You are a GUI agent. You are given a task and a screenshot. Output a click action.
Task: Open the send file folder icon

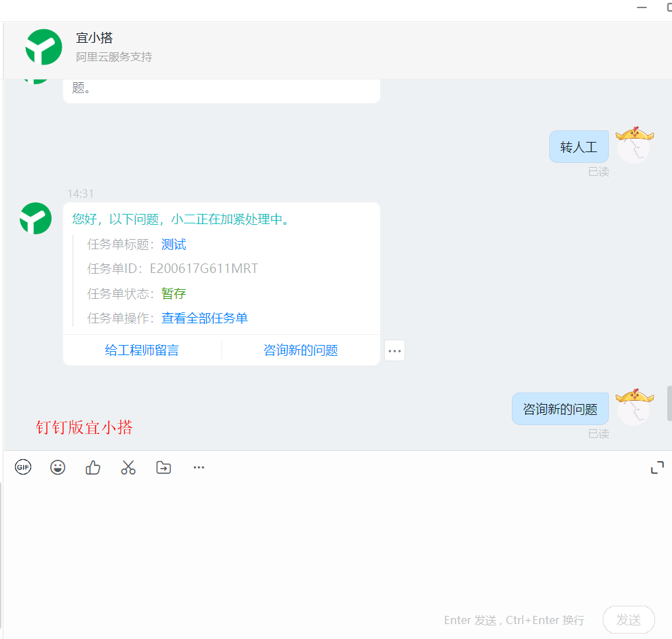pos(164,467)
